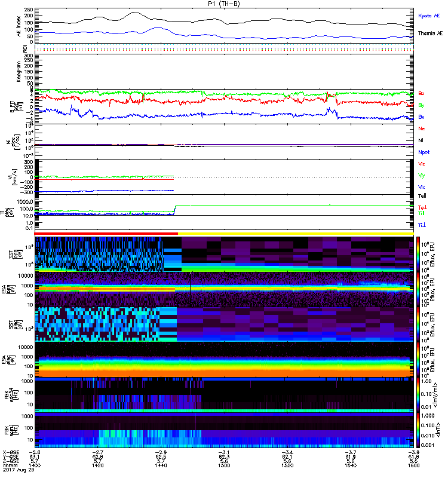Click the SST electrons Eflux color bar

(x=418, y=324)
